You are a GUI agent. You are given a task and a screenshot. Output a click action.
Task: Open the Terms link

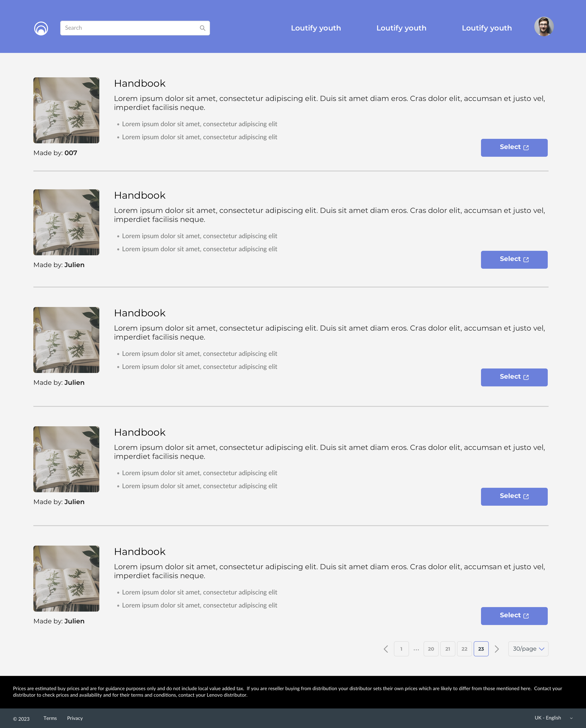click(50, 718)
